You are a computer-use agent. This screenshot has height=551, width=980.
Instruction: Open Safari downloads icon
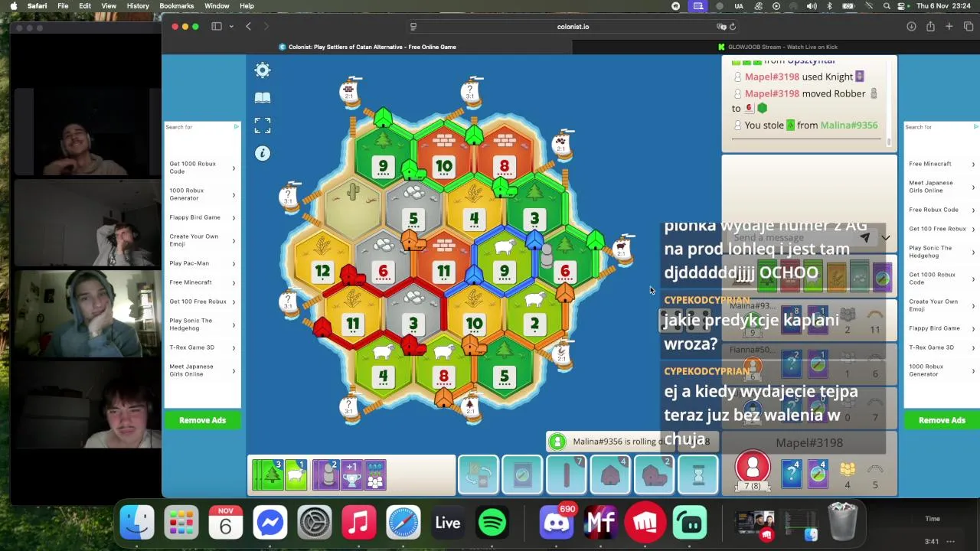911,27
